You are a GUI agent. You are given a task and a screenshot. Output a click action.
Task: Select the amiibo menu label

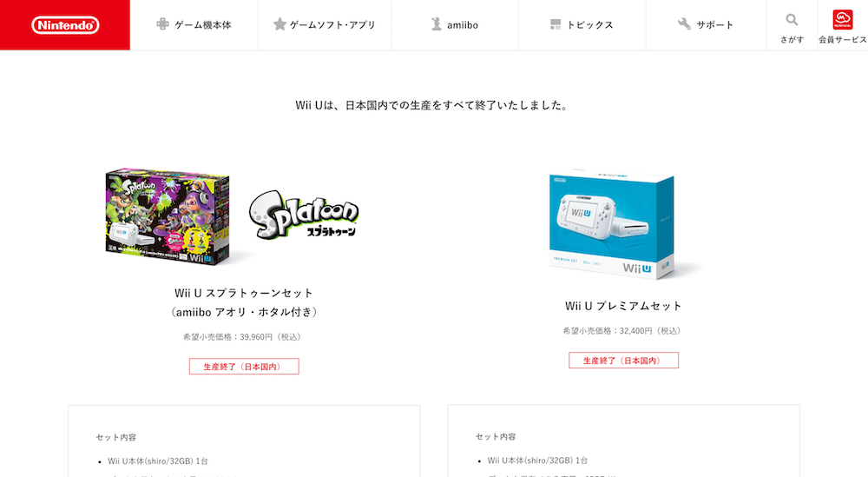[x=463, y=25]
